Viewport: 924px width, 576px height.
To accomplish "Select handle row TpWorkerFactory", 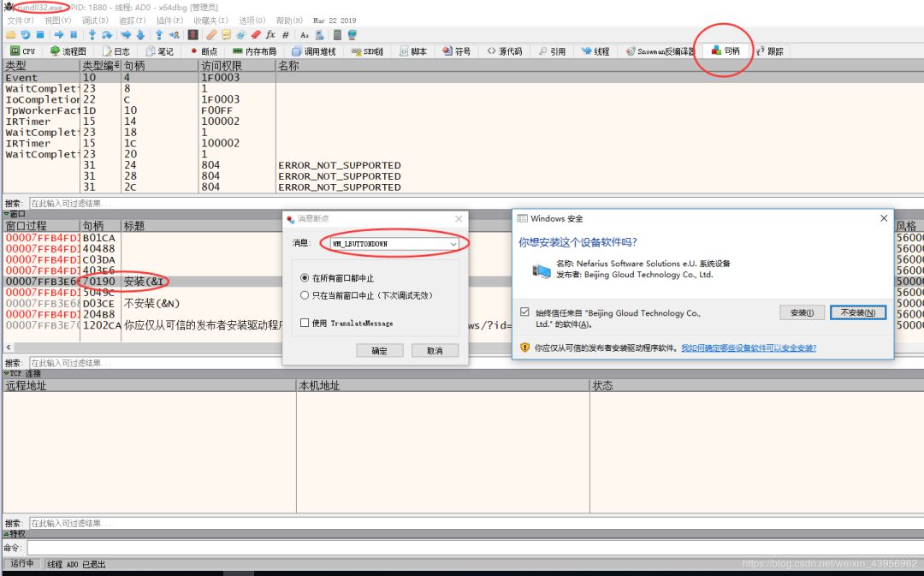I will click(x=463, y=110).
